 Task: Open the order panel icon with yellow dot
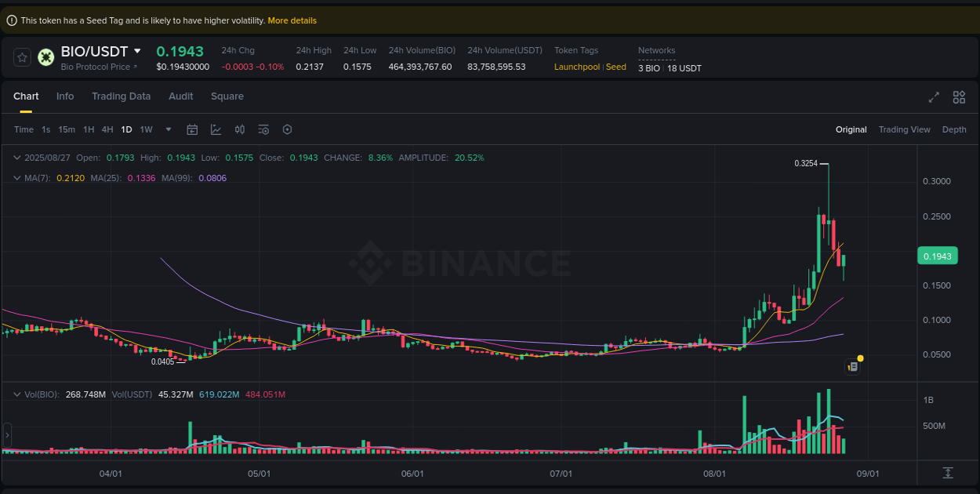(x=853, y=366)
